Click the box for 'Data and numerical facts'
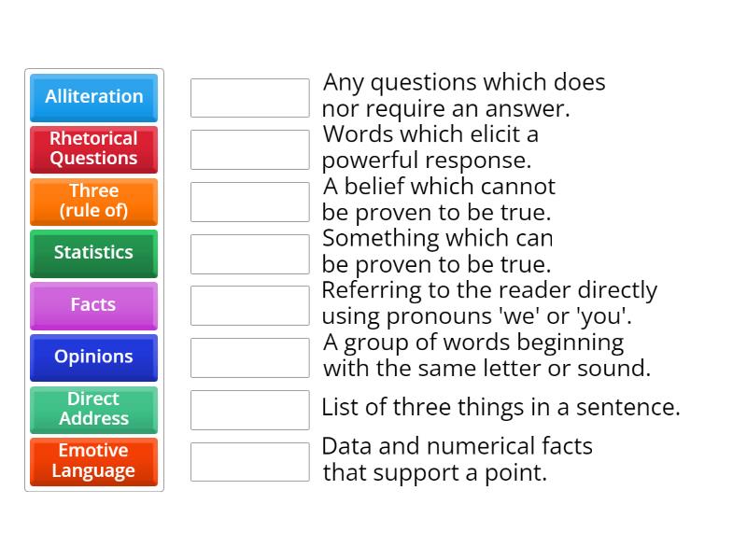The height and width of the screenshot is (560, 747). click(x=249, y=461)
